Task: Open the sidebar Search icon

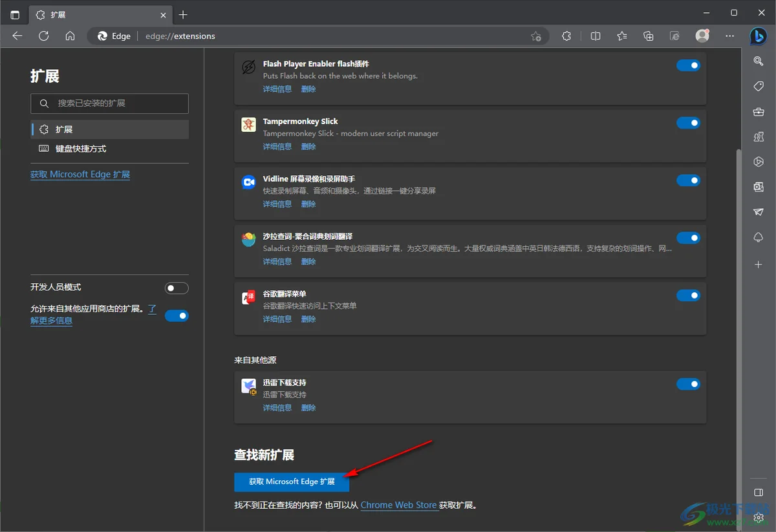Action: 759,61
